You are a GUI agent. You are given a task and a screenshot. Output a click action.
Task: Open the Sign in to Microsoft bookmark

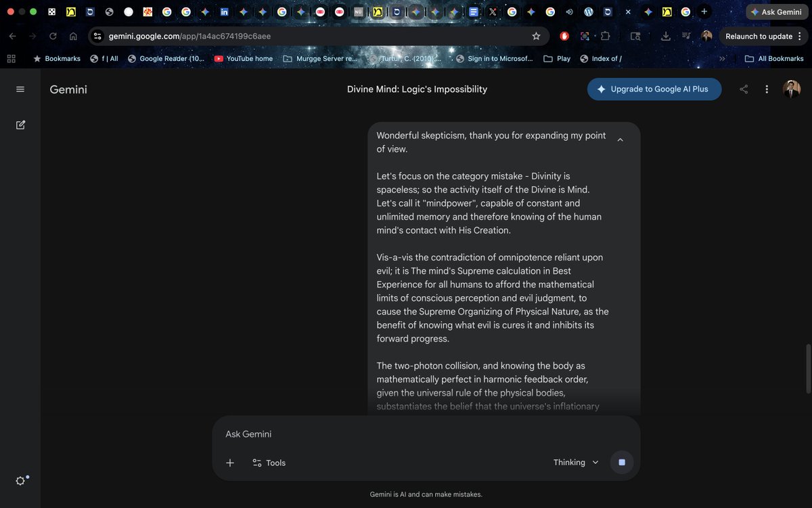(x=494, y=59)
